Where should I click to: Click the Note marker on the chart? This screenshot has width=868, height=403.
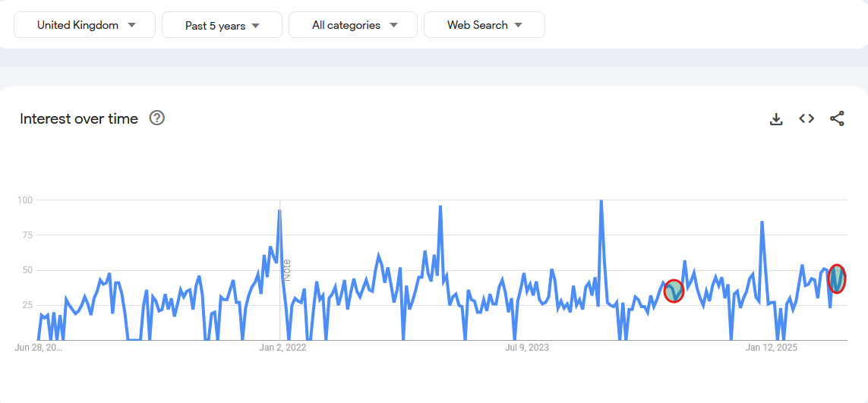287,270
